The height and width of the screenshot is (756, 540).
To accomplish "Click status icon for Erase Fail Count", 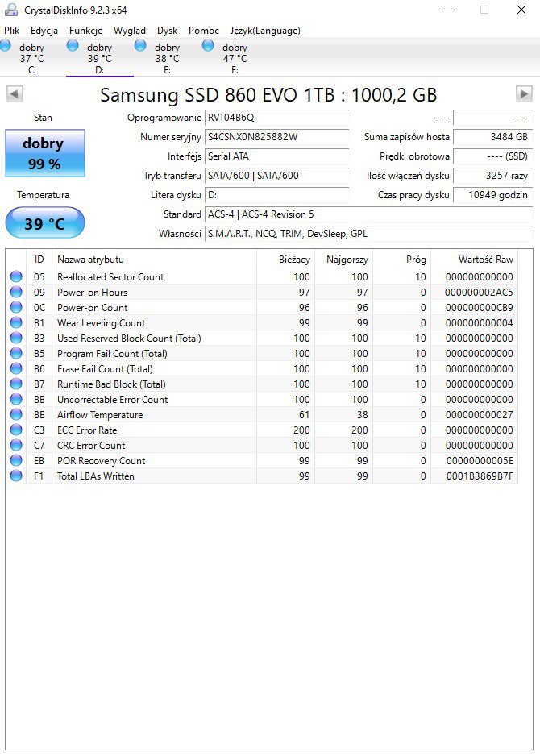I will pyautogui.click(x=16, y=368).
